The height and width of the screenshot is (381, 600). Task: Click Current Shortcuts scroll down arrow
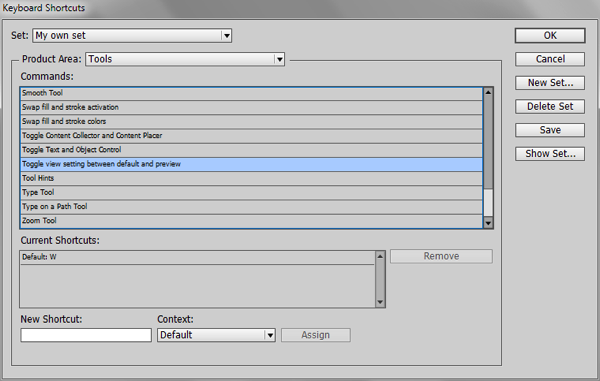[x=380, y=302]
